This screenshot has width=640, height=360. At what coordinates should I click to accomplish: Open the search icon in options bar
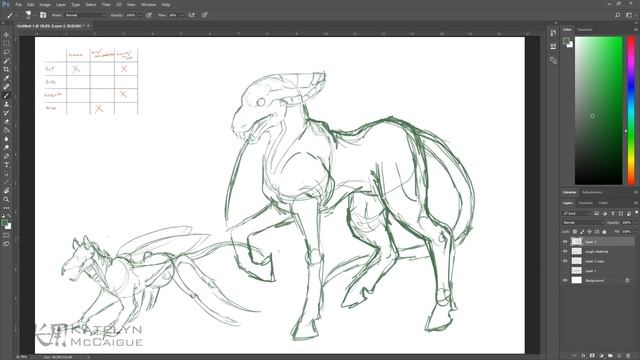click(x=618, y=15)
